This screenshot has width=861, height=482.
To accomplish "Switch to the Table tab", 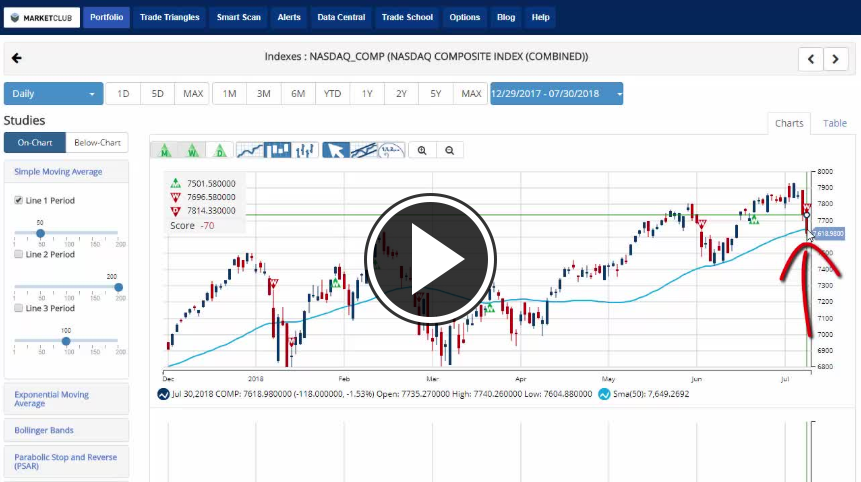I will (834, 124).
